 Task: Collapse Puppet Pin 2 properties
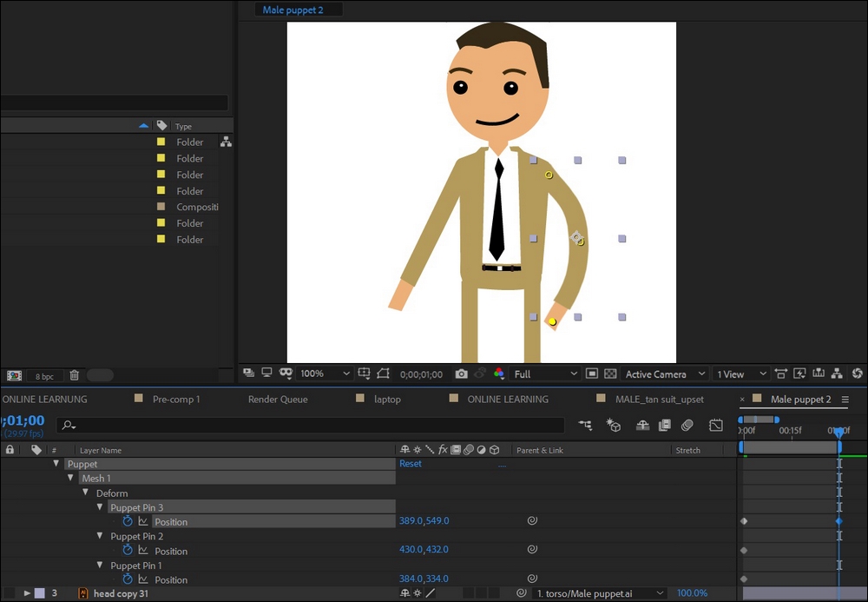[100, 535]
